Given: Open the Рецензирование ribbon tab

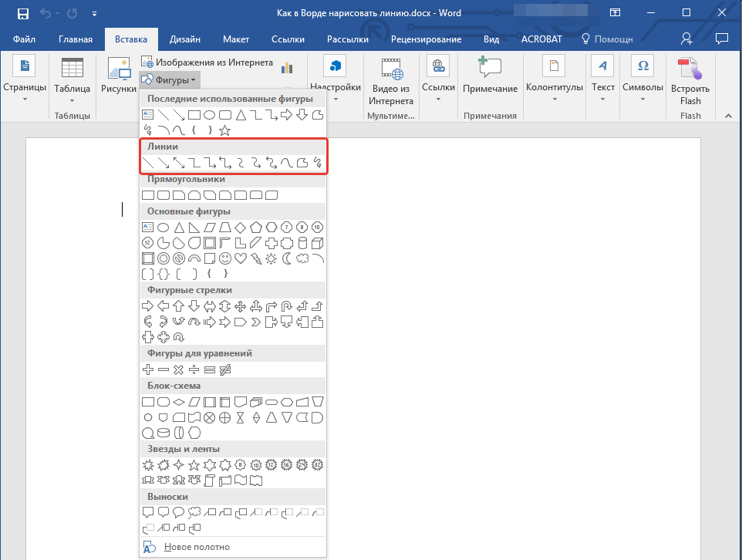Looking at the screenshot, I should [426, 39].
